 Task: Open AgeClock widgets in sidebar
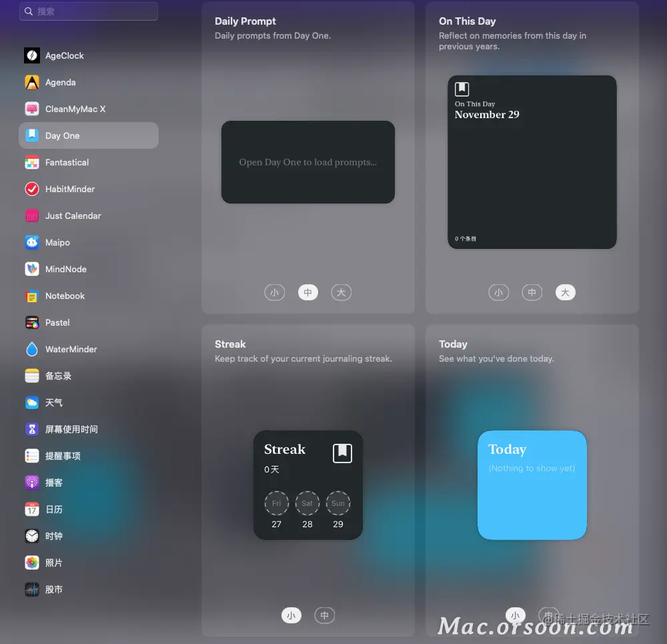pos(89,55)
